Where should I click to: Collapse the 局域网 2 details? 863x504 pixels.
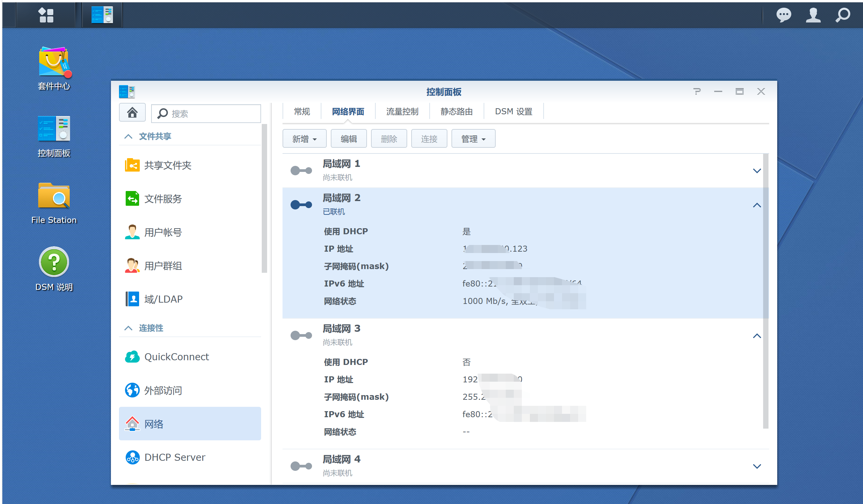click(756, 205)
